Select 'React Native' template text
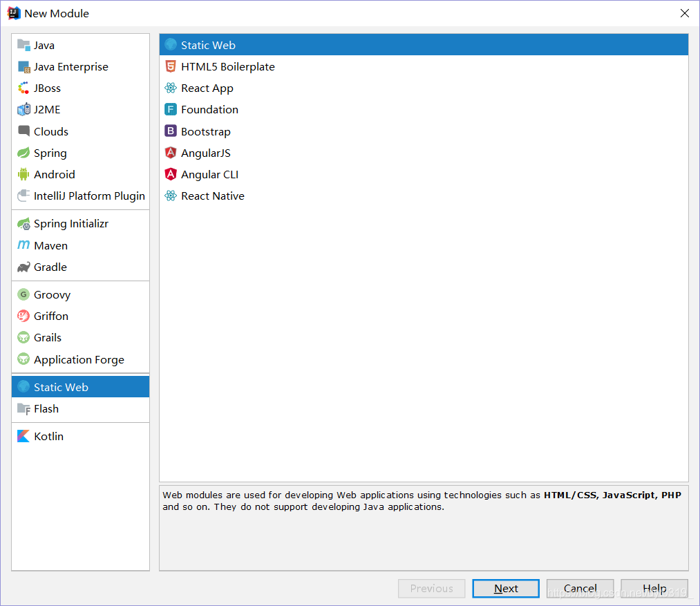This screenshot has width=700, height=606. [x=213, y=196]
